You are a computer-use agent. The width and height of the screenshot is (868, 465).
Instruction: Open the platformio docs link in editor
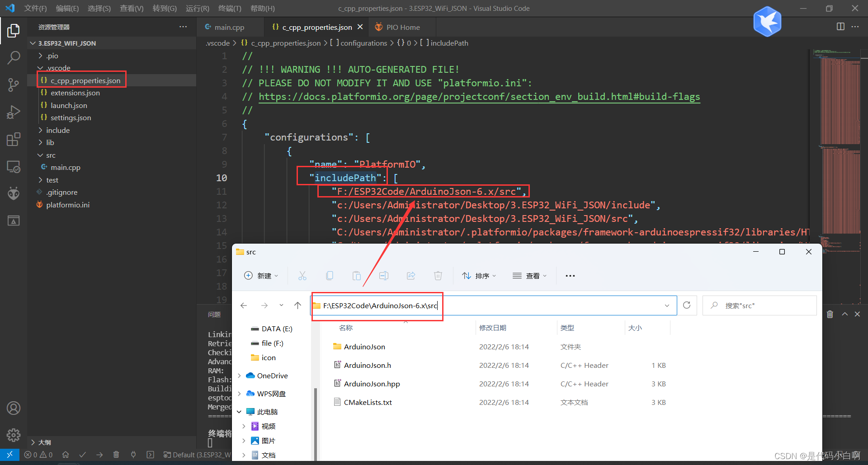479,97
